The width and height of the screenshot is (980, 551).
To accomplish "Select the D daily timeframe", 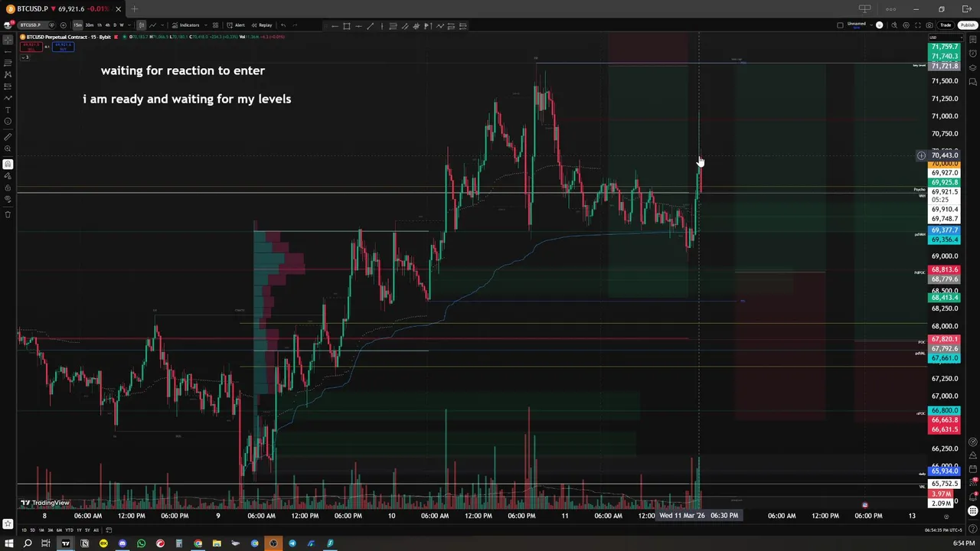I will [x=115, y=25].
